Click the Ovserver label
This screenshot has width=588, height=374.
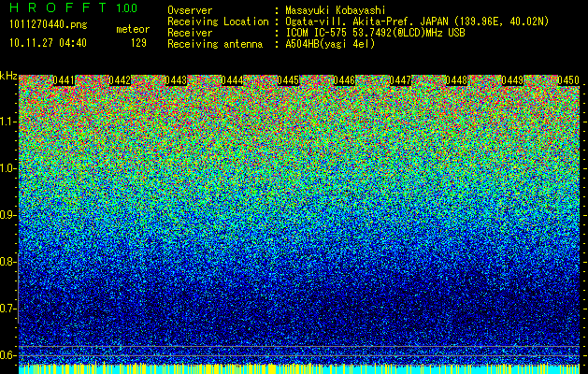[x=190, y=10]
